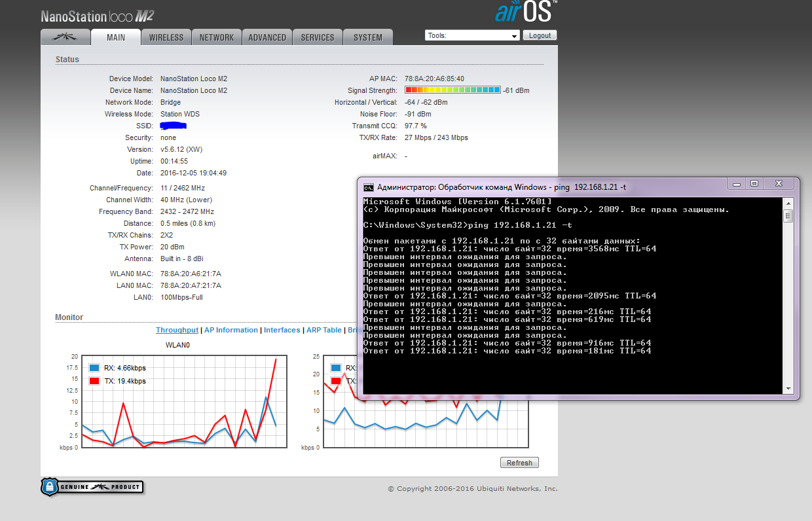
Task: Expand the Tools dropdown
Action: point(471,35)
